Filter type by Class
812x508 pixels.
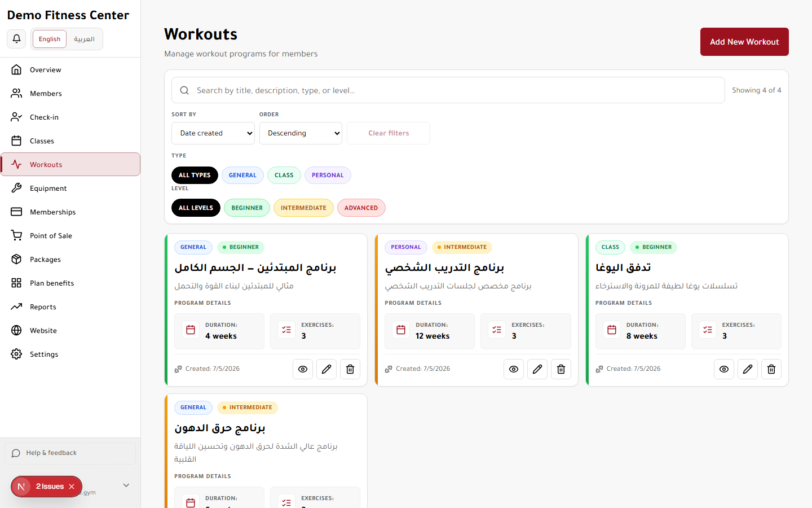click(284, 175)
